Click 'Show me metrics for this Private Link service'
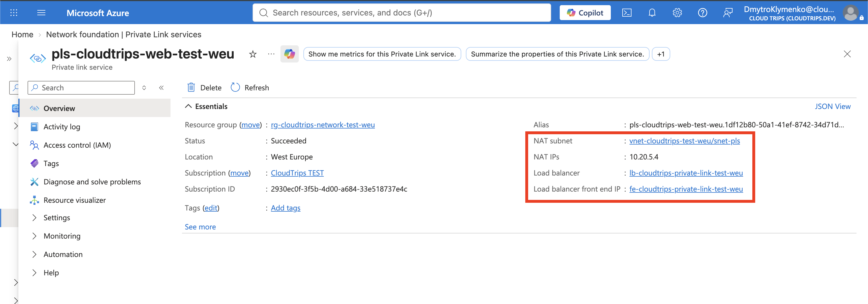 pos(382,54)
